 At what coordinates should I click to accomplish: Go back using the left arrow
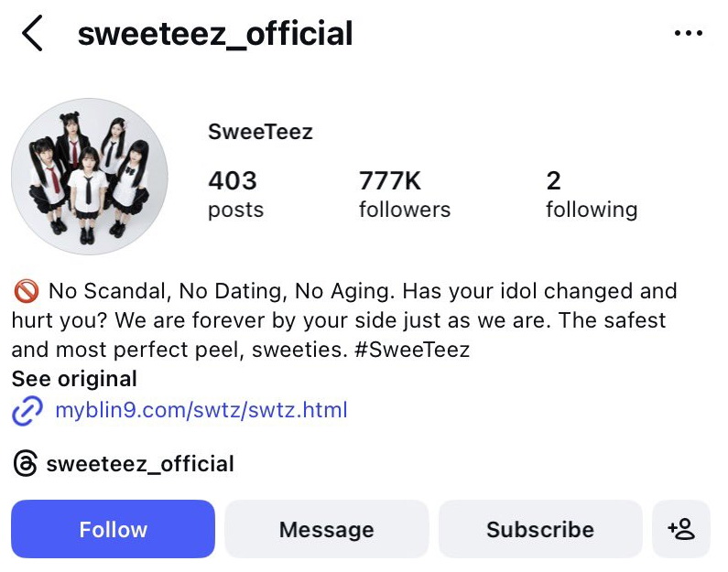point(33,34)
